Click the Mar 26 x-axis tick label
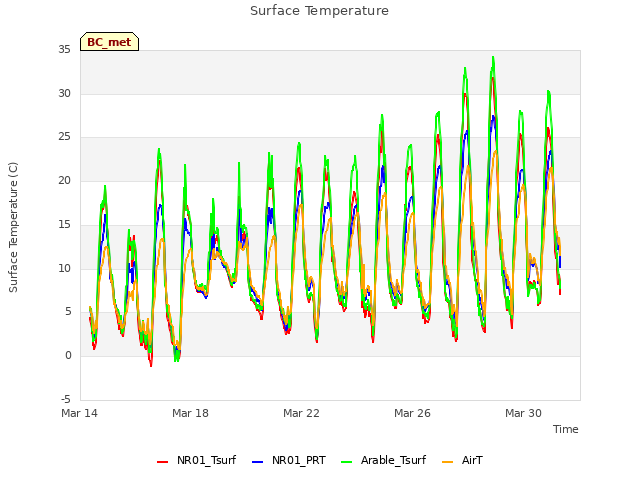Screen dimensions: 640x480 tap(412, 413)
